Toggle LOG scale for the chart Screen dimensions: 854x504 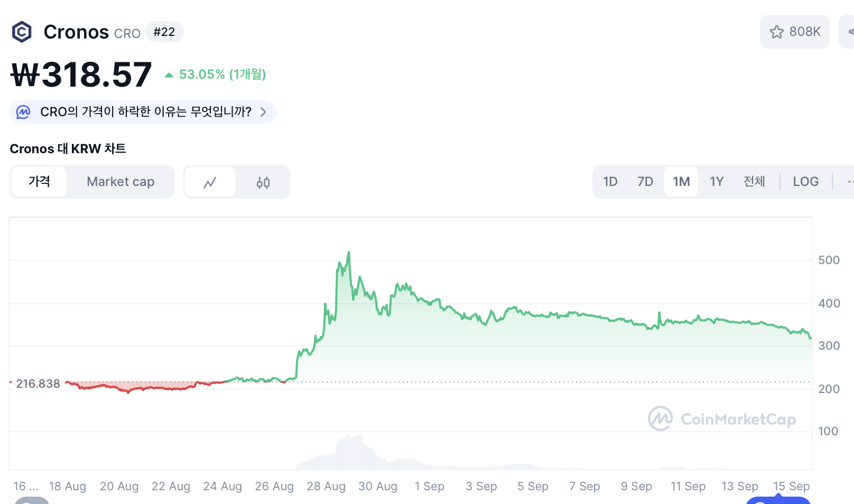click(x=805, y=182)
